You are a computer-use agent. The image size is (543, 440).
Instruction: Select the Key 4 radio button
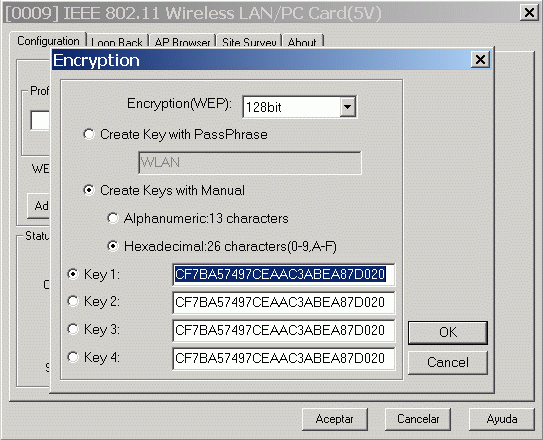73,357
